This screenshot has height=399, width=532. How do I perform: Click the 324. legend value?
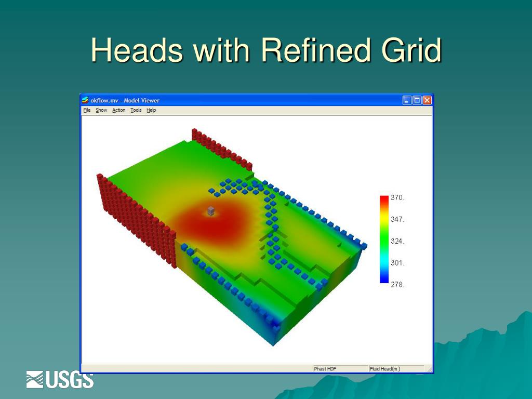coord(397,241)
